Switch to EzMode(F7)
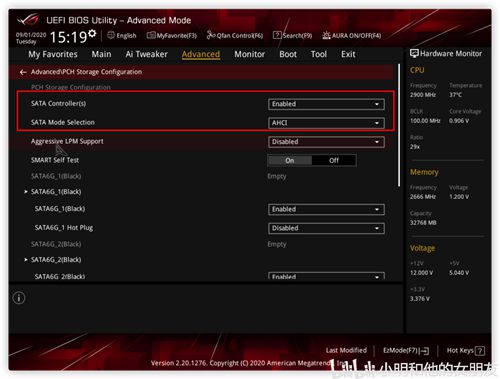The width and height of the screenshot is (500, 379). (x=406, y=351)
